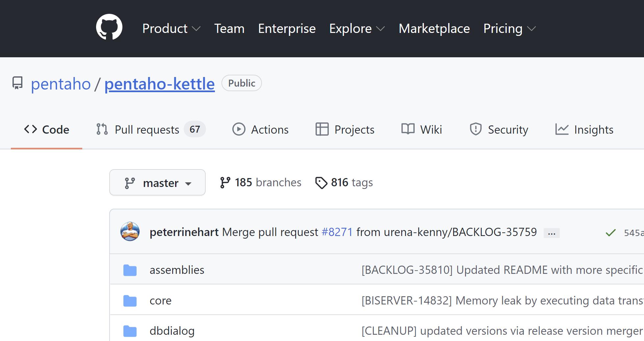Open the master branch selector

pos(158,183)
